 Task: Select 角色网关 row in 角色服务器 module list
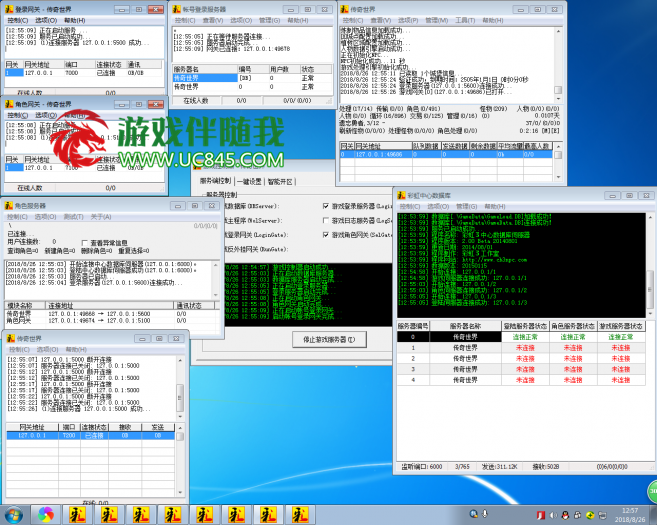click(x=111, y=321)
